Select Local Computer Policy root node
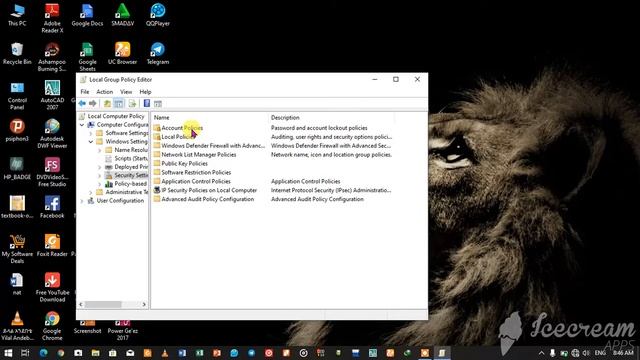The image size is (640, 360). pyautogui.click(x=116, y=116)
